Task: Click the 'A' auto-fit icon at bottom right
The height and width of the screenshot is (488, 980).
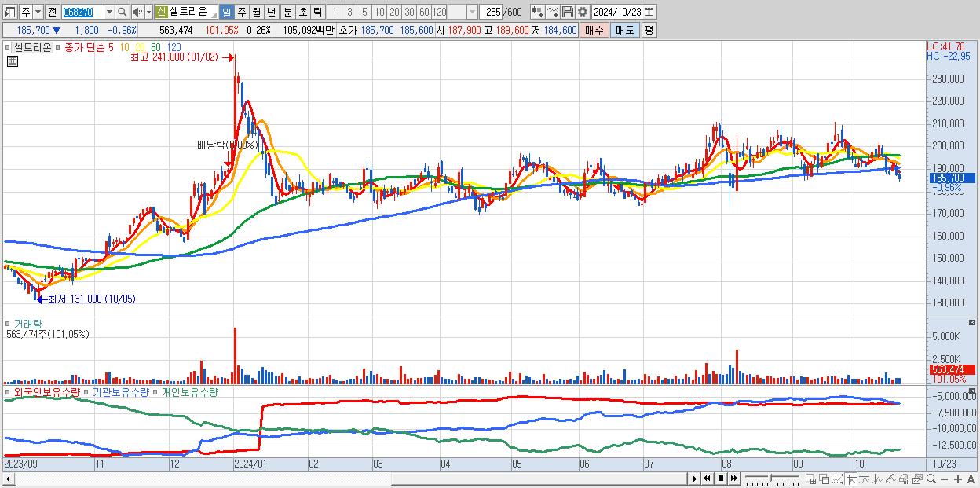Action: coord(971,479)
